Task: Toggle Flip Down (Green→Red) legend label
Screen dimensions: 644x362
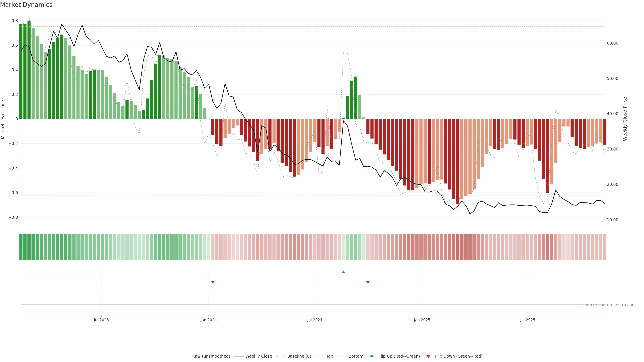Action: pyautogui.click(x=459, y=356)
